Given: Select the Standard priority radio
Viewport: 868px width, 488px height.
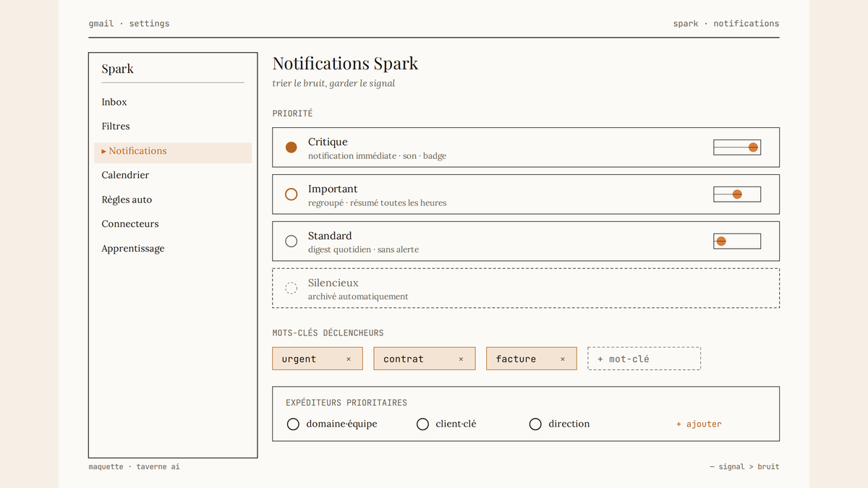Looking at the screenshot, I should (292, 241).
